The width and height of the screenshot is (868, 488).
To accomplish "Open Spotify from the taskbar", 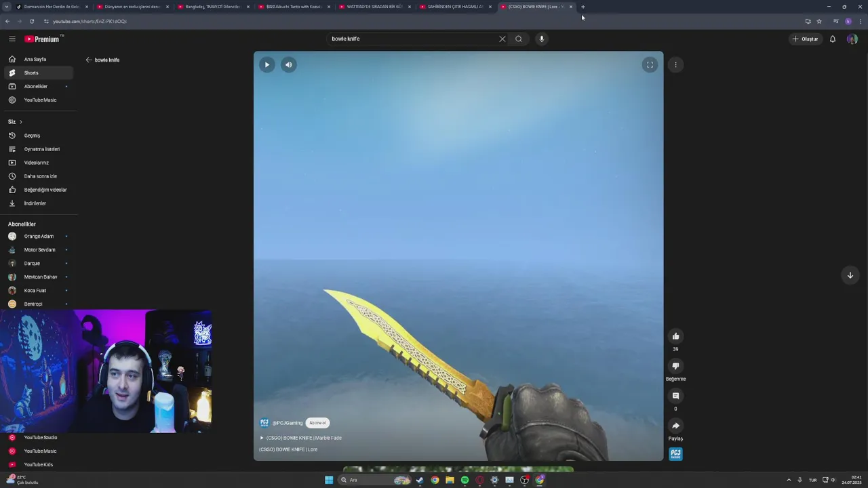I will point(465,480).
